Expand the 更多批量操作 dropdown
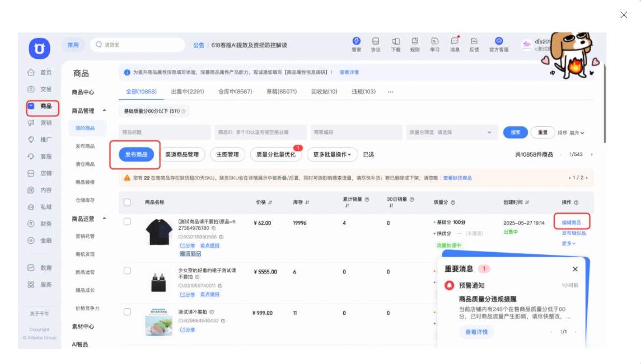Image resolution: width=641 pixels, height=364 pixels. coord(332,154)
